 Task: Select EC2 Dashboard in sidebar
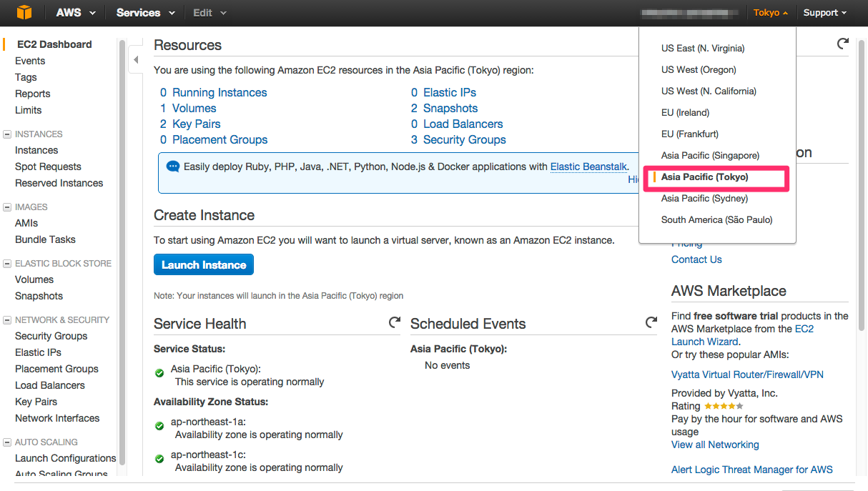pyautogui.click(x=54, y=44)
